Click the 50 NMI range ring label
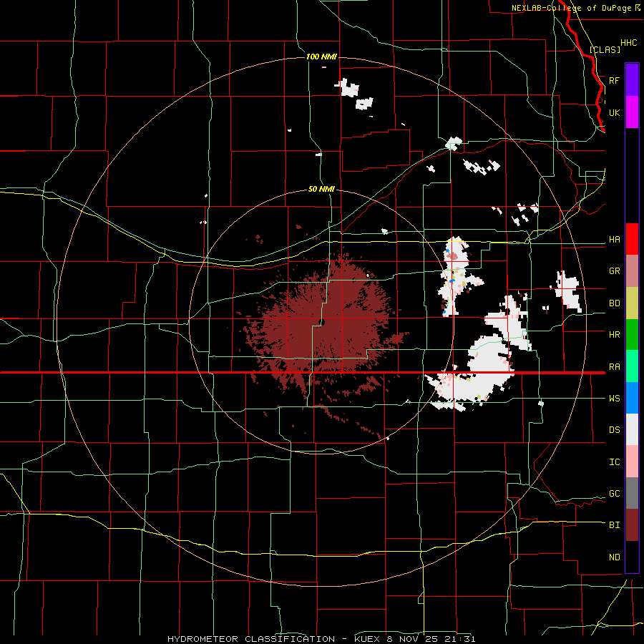 click(x=321, y=189)
